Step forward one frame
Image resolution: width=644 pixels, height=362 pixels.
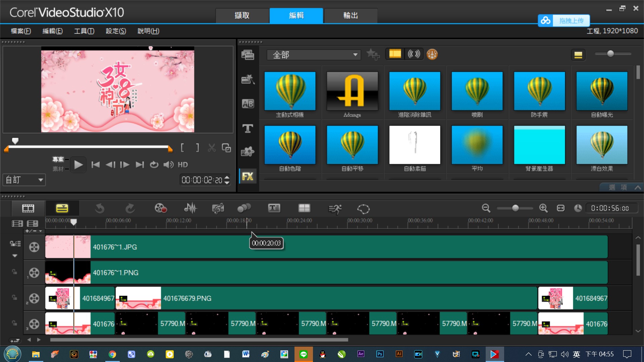tap(125, 165)
